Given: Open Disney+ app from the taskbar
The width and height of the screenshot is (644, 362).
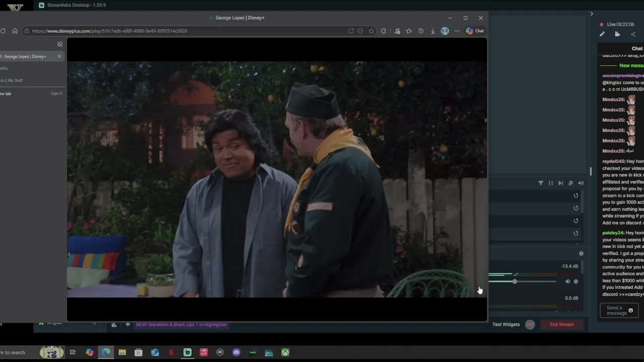Looking at the screenshot, I should [x=269, y=352].
